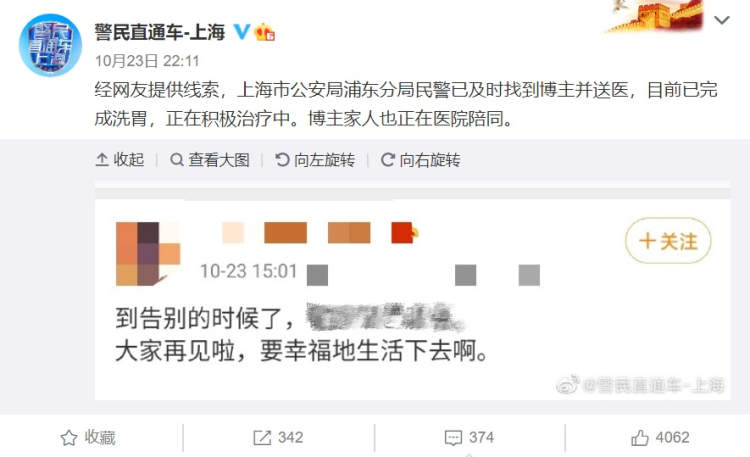This screenshot has width=750, height=457.
Task: Open the 警民直通车-上海 profile avatar
Action: [x=50, y=45]
